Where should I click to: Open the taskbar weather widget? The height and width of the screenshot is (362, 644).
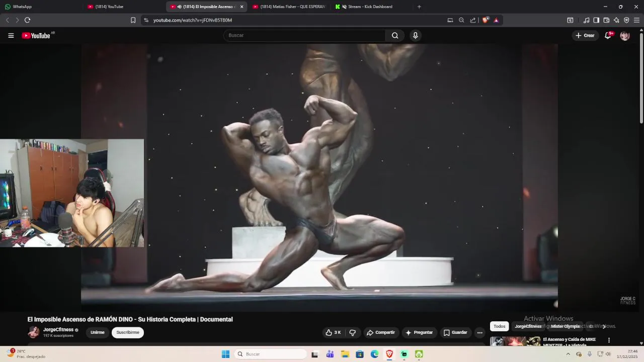pyautogui.click(x=25, y=353)
